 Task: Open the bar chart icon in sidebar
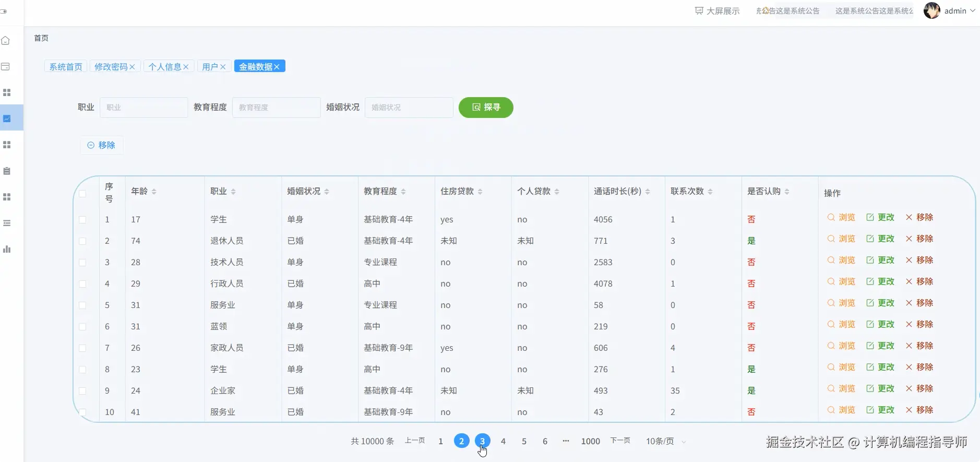click(x=7, y=249)
